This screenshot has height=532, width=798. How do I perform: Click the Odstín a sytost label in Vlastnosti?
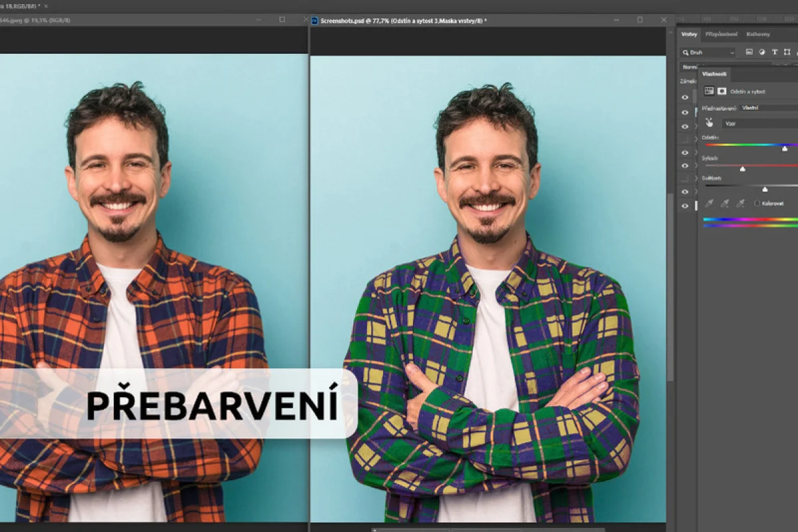[x=748, y=91]
